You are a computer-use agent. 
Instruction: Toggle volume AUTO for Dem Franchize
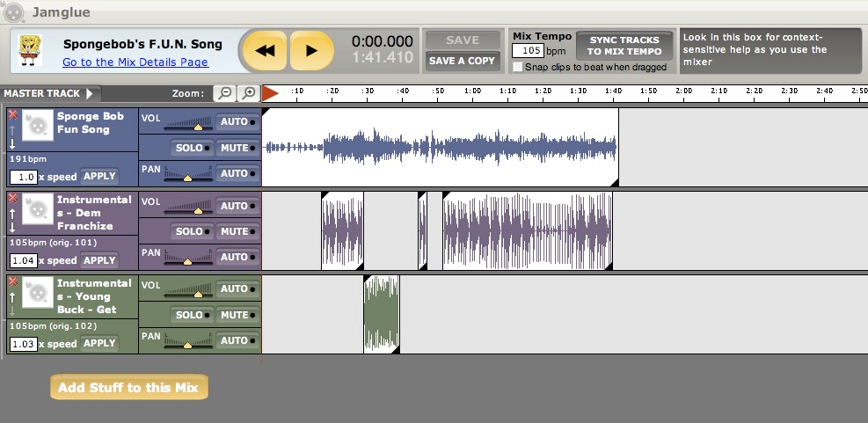point(237,206)
